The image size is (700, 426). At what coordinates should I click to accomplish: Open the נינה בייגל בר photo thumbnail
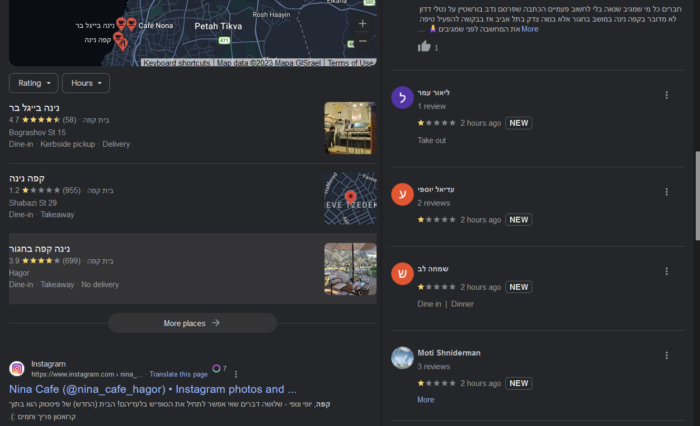click(x=350, y=128)
